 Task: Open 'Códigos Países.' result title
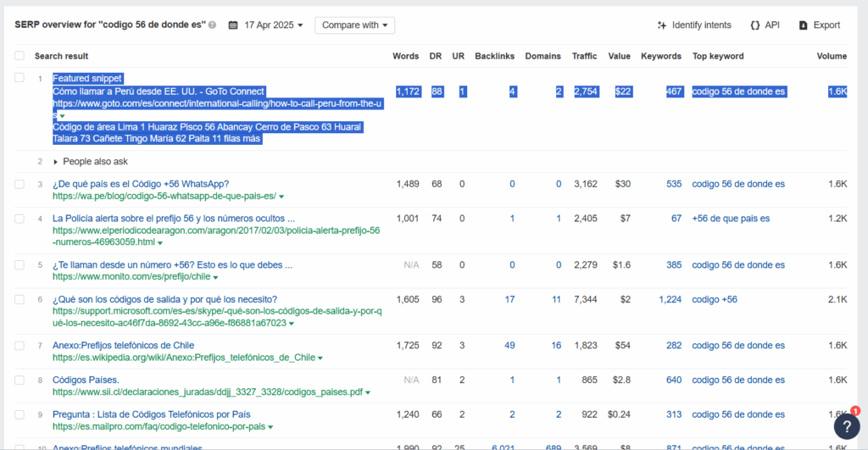(x=86, y=380)
